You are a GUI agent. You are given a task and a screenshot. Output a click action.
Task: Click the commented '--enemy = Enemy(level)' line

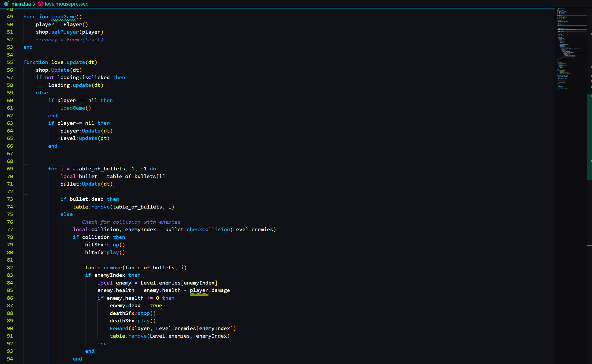coord(70,40)
